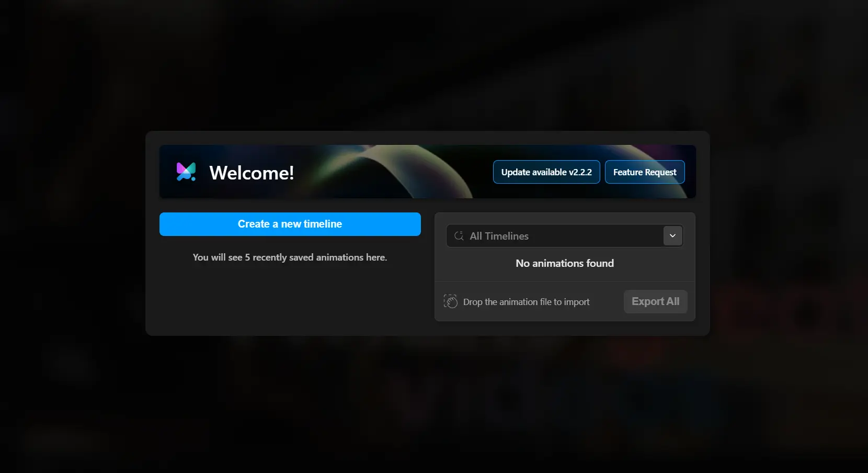Open the Feature Request button
Screen dimensions: 868x473
click(x=645, y=172)
